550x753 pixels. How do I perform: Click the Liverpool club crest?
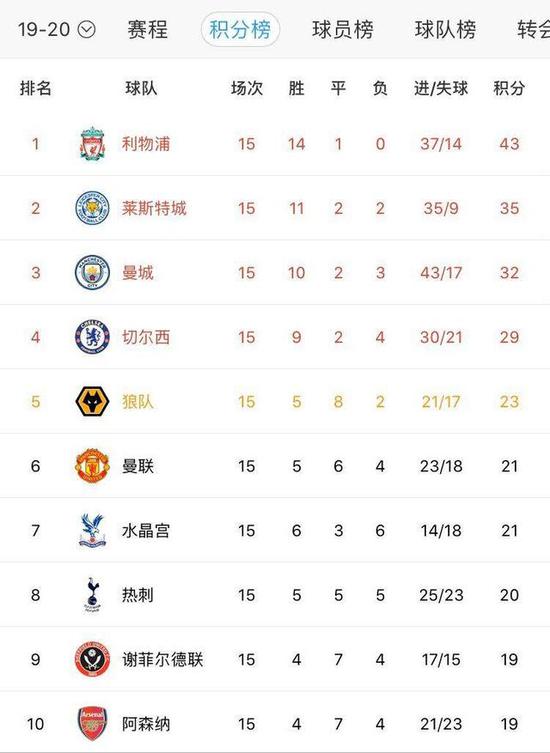tap(92, 144)
